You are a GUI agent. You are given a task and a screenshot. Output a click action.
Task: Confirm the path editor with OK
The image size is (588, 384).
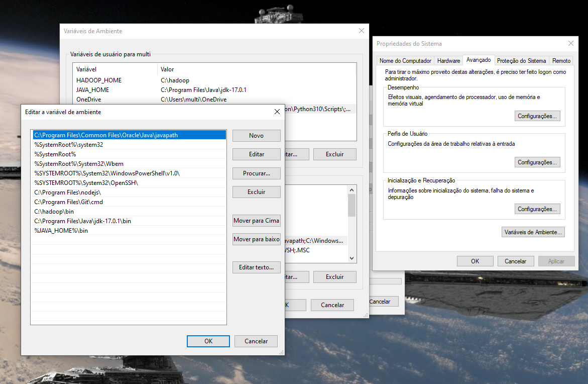click(x=208, y=341)
